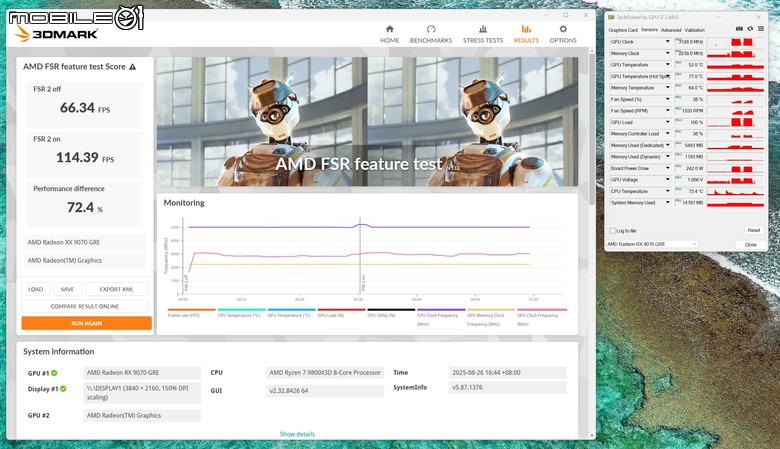Click the 3DMark vertical scrollbar
This screenshot has height=449, width=780.
click(x=591, y=129)
